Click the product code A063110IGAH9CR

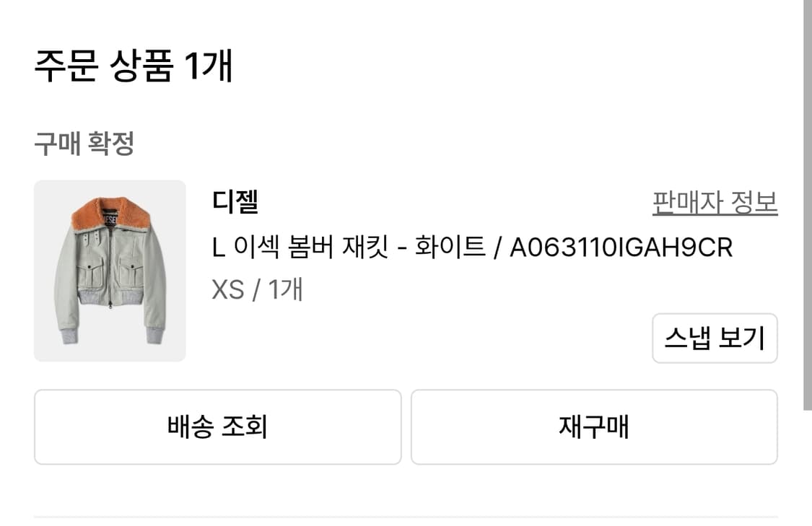point(621,247)
